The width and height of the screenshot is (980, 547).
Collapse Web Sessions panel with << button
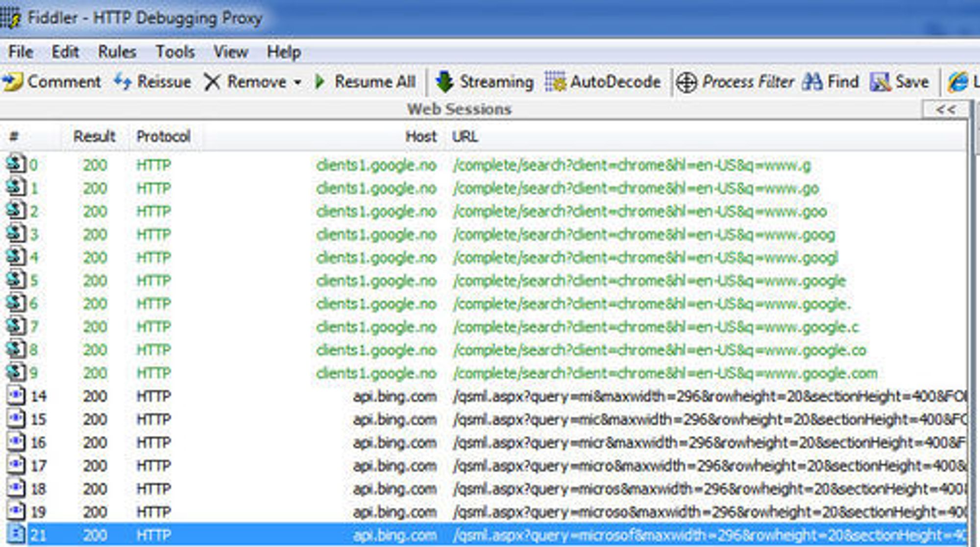click(x=946, y=109)
